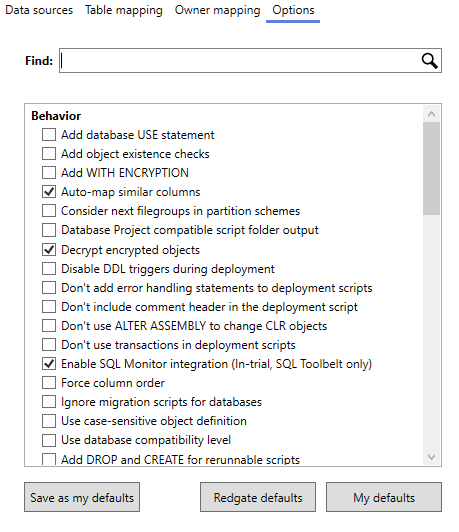This screenshot has width=459, height=532.
Task: Click the Save as my defaults button
Action: [82, 497]
